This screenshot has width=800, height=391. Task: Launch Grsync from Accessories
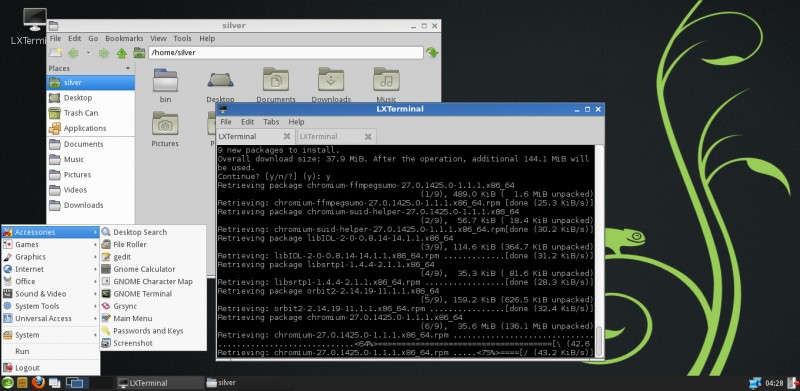click(x=153, y=306)
